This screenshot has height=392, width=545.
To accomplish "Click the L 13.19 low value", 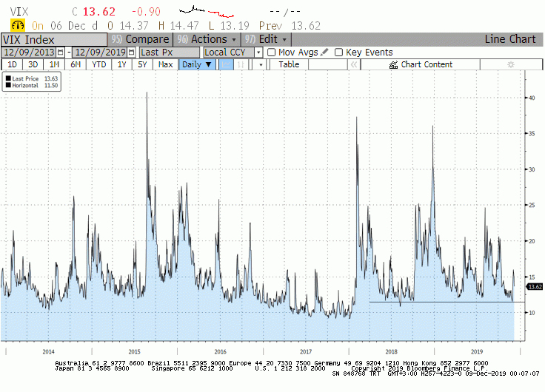I will click(x=230, y=26).
